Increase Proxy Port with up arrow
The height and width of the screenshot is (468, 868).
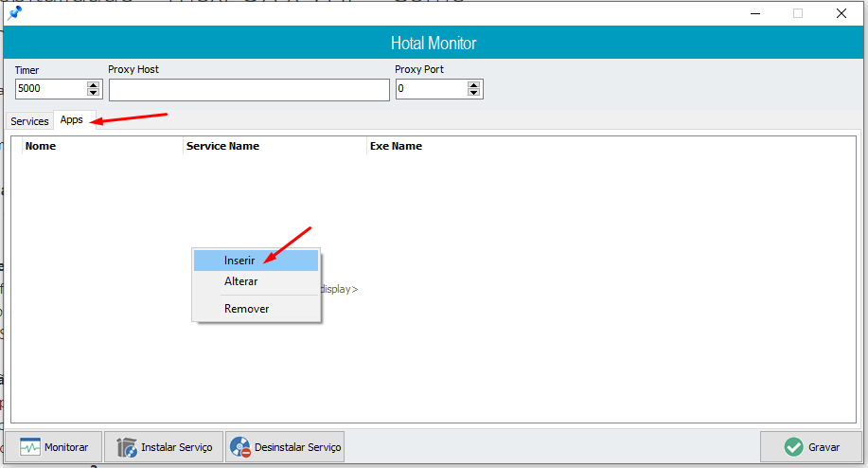(x=473, y=84)
